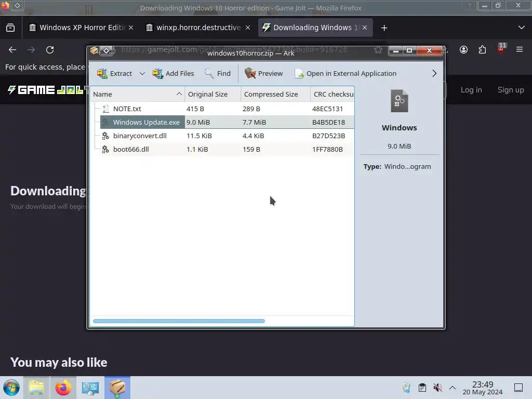532x399 pixels.
Task: Open Firefox hamburger application menu
Action: (x=520, y=49)
